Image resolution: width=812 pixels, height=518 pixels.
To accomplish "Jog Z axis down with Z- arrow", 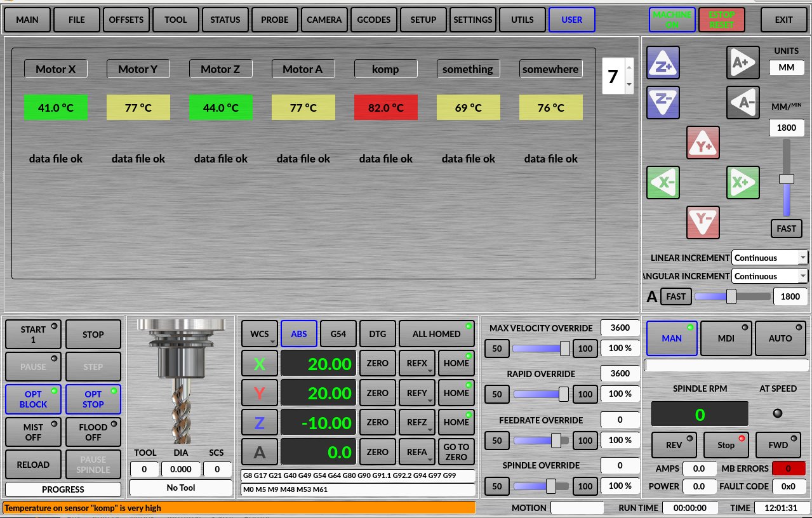I will pos(663,103).
